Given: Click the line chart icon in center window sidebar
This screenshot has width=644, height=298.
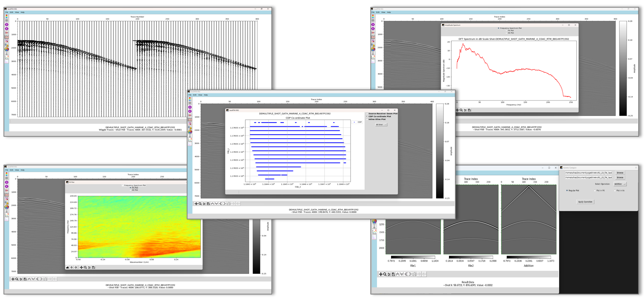Looking at the screenshot, I should 190,140.
